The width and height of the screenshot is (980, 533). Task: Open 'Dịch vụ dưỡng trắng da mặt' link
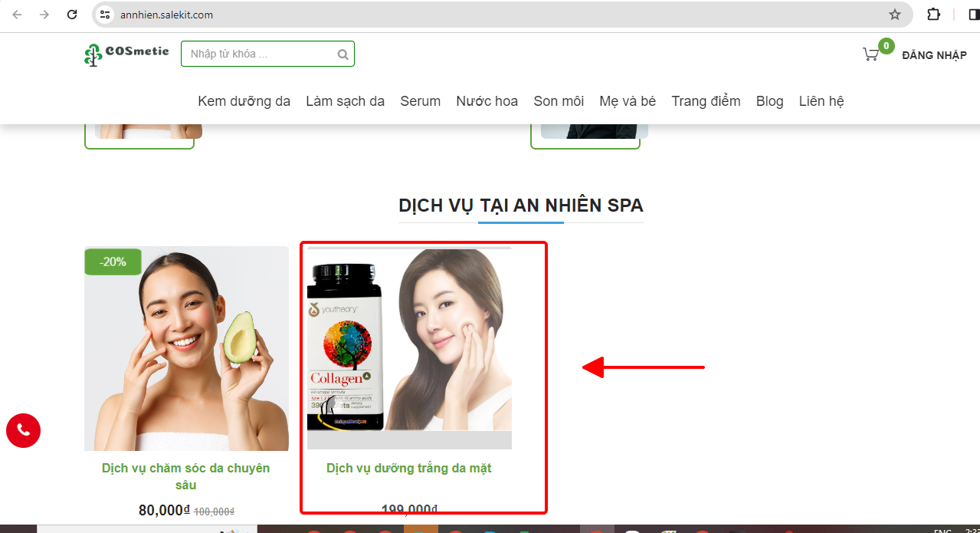click(x=408, y=468)
